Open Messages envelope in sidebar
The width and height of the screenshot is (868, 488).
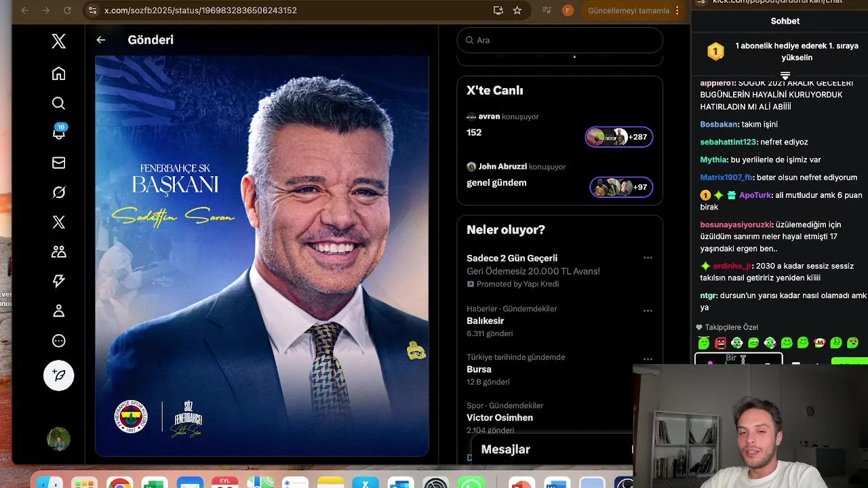click(x=59, y=163)
